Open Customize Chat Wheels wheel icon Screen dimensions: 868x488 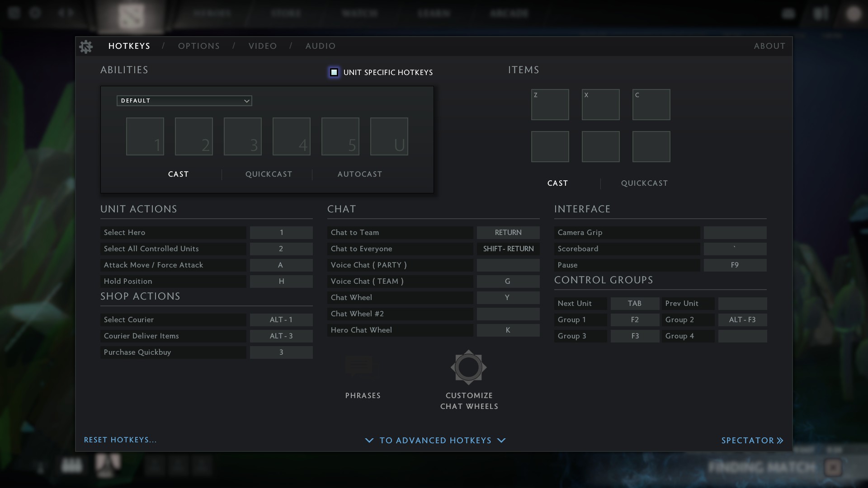(x=468, y=367)
